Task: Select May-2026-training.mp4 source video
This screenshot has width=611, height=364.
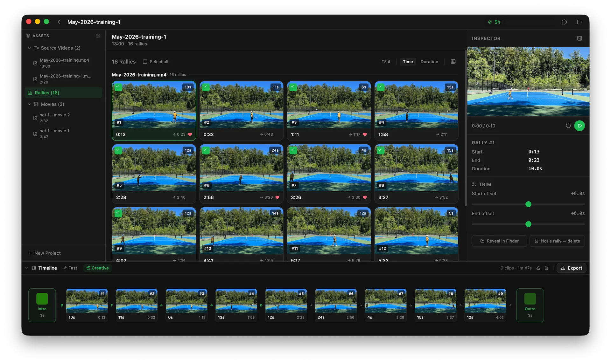Action: (63, 63)
